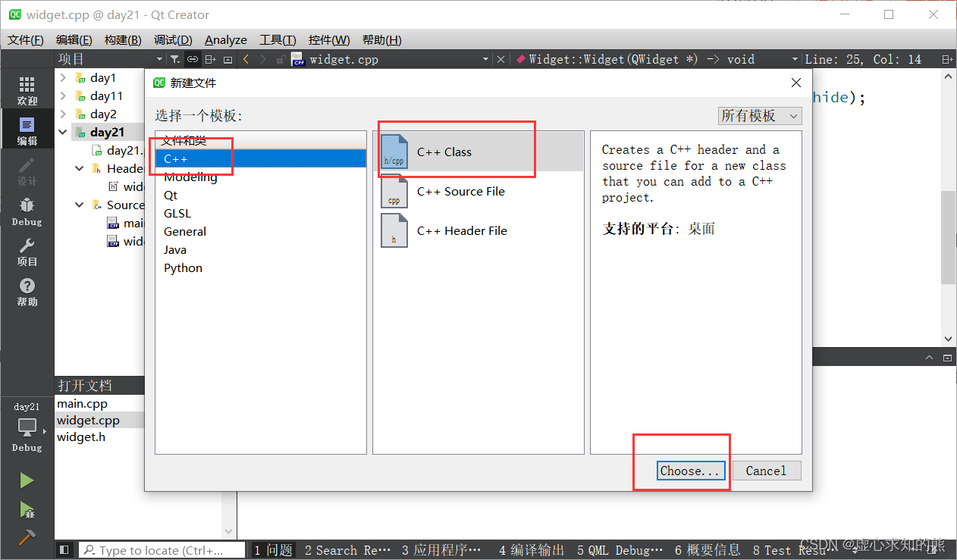Viewport: 957px width, 560px height.
Task: Select the C++ Header File template
Action: 478,230
